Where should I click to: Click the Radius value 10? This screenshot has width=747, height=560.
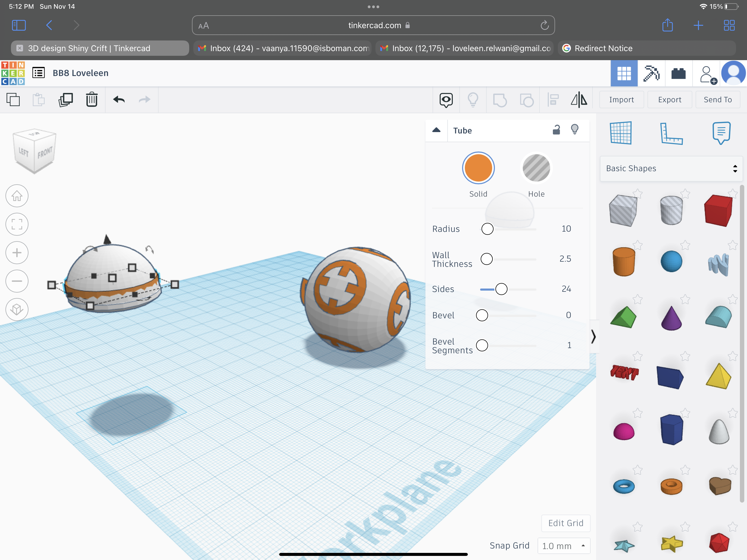coord(566,229)
